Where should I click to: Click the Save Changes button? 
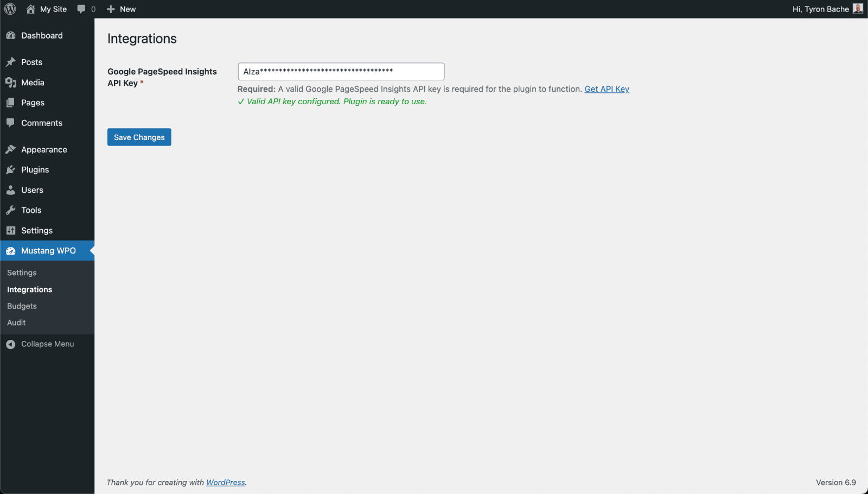(139, 137)
